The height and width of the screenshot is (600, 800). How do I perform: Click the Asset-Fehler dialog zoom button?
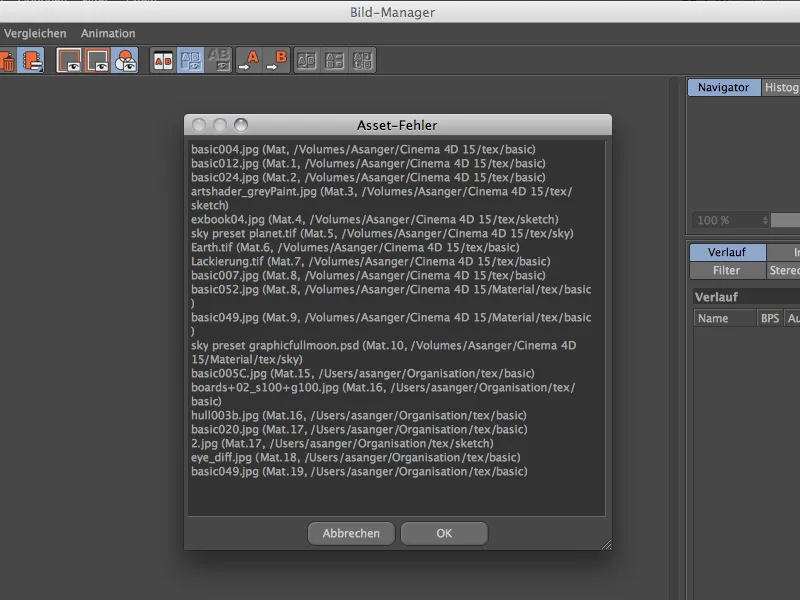coord(241,125)
